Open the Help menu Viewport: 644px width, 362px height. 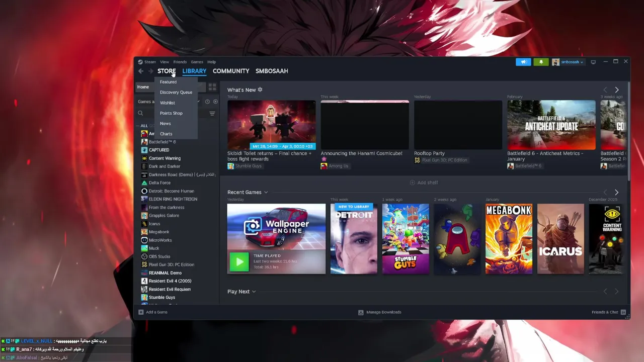[x=212, y=62]
